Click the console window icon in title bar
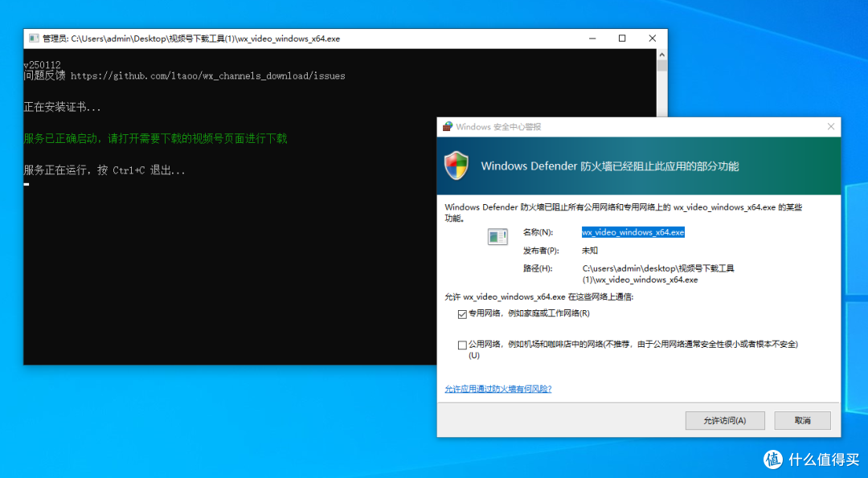 tap(34, 39)
